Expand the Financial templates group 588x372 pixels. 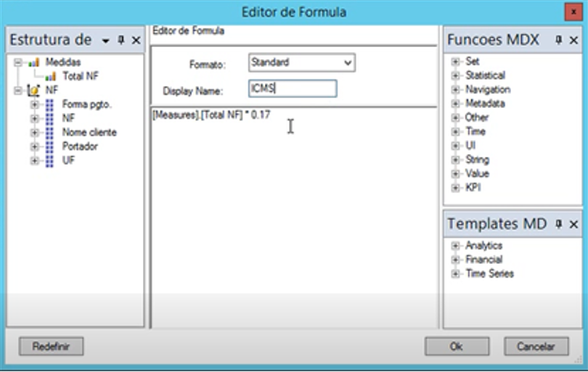tap(455, 260)
